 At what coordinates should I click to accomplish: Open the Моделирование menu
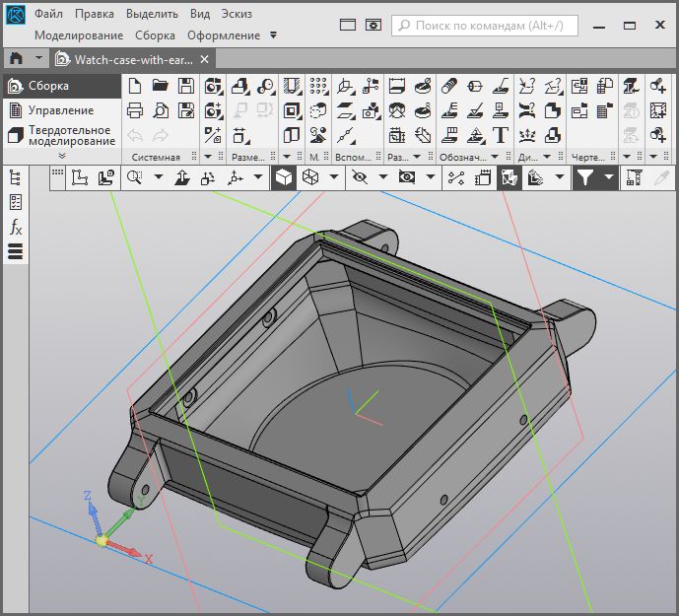[79, 35]
